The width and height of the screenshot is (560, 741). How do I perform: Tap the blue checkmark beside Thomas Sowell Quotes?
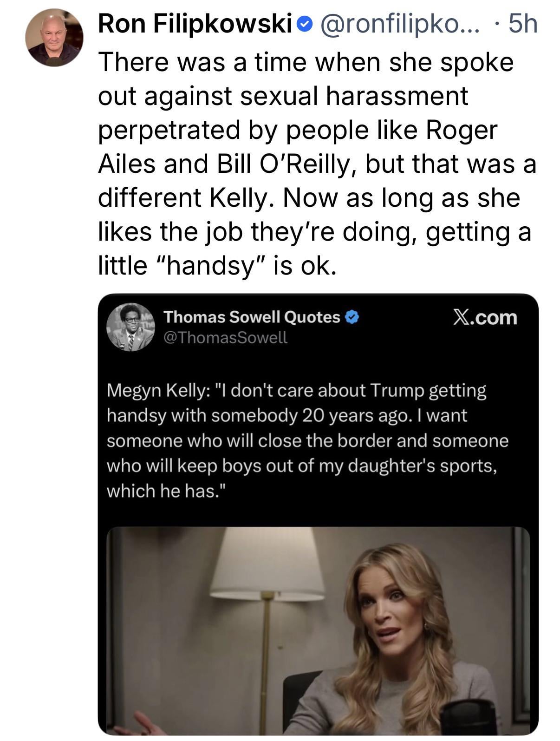[353, 317]
